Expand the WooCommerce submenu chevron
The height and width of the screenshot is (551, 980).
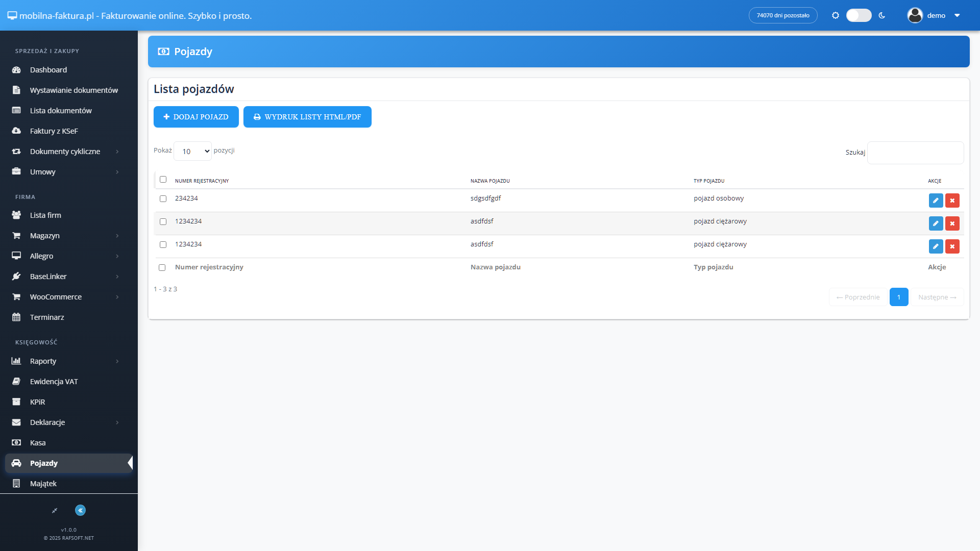[117, 297]
